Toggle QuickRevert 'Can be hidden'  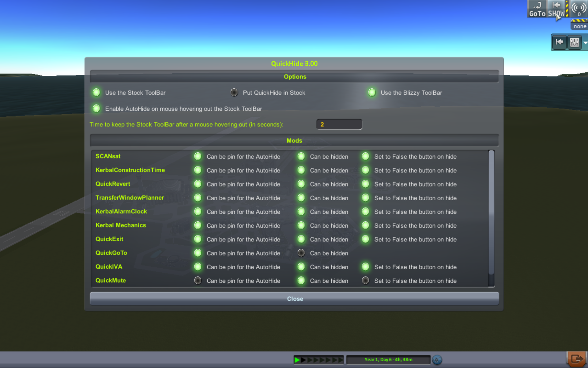click(301, 184)
